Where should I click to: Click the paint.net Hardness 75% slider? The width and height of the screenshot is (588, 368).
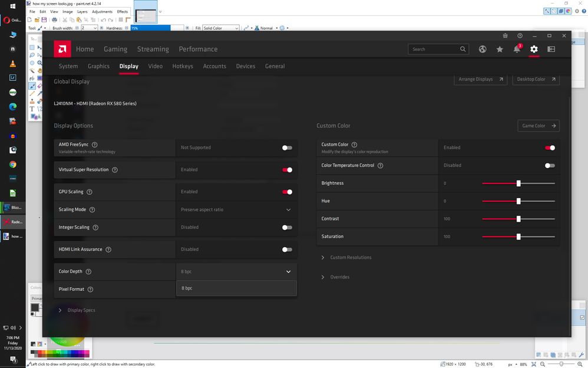(157, 28)
